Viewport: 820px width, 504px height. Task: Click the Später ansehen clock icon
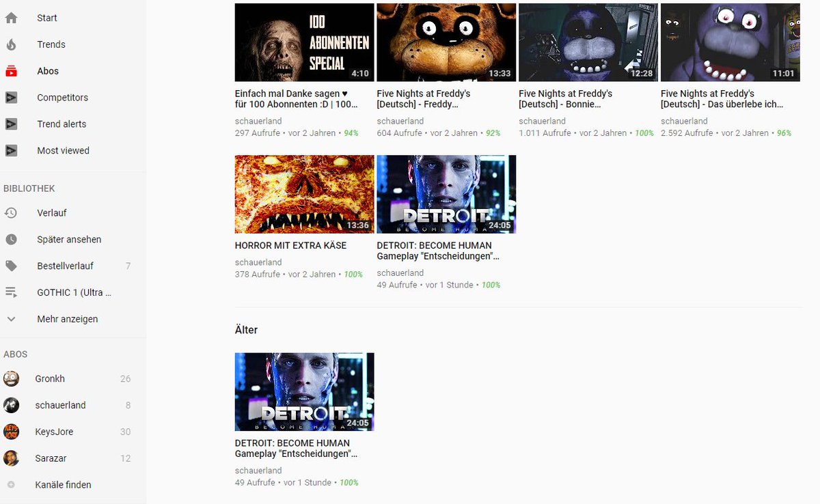[x=11, y=240]
